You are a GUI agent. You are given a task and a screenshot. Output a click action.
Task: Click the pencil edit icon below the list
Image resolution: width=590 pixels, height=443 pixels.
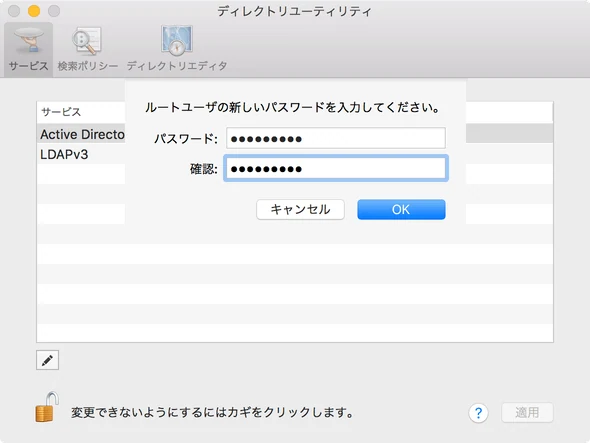click(x=47, y=360)
